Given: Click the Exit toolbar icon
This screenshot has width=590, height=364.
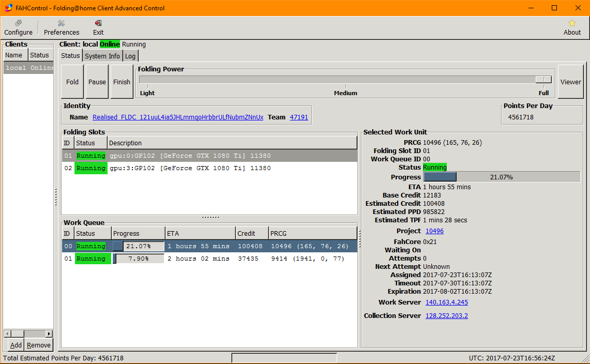Looking at the screenshot, I should coord(98,28).
